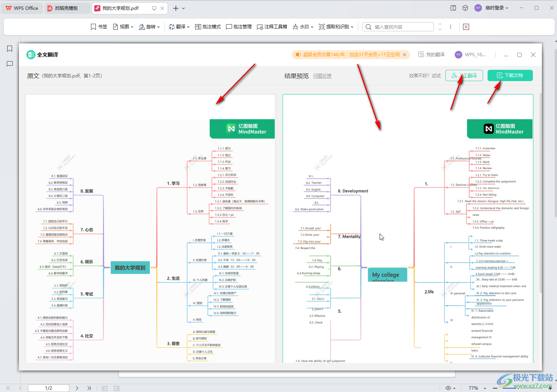Click the 全文翻译 logo icon
This screenshot has height=392, width=557.
[31, 55]
